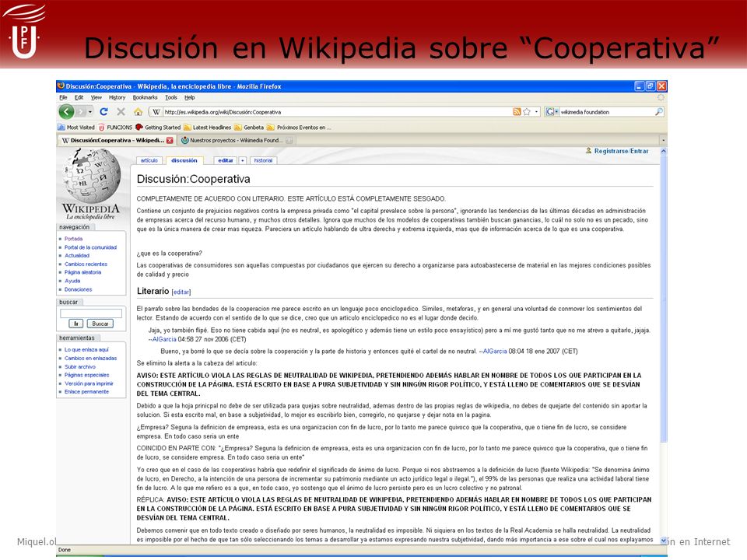Click the site identity W icon in URL bar
The image size is (747, 560).
[156, 112]
